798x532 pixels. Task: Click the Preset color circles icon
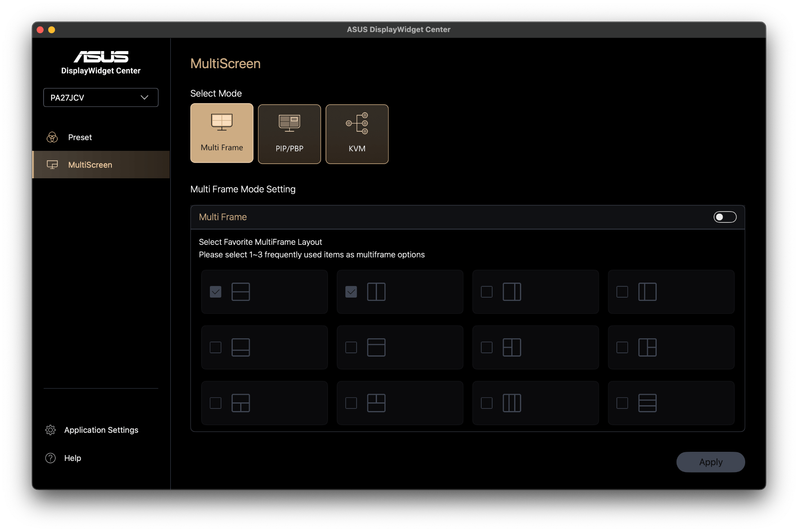[52, 137]
